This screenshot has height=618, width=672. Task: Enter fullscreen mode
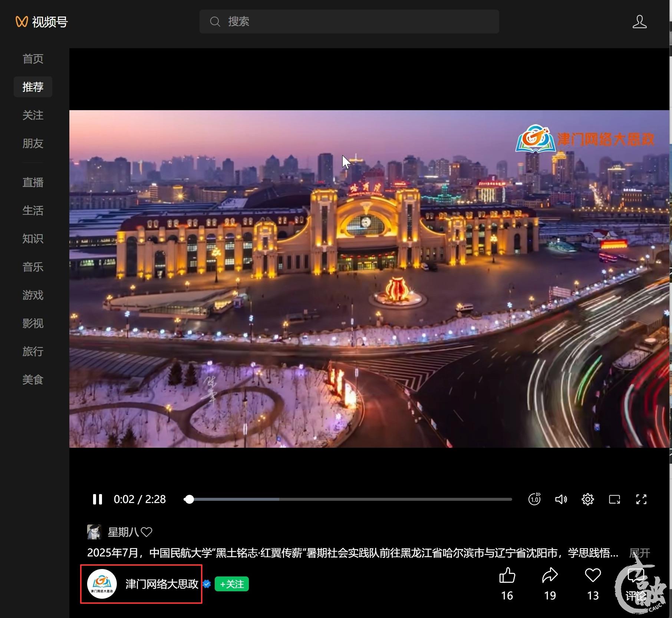click(641, 499)
